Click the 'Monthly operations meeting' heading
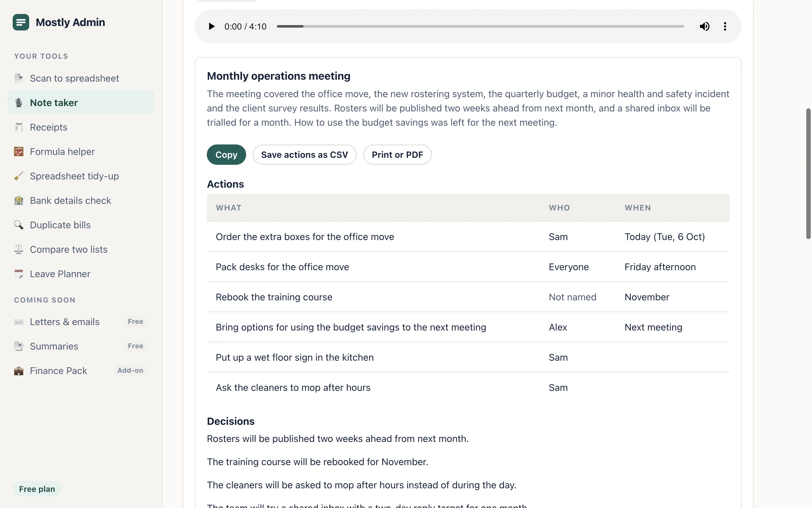The width and height of the screenshot is (812, 508). [x=278, y=76]
